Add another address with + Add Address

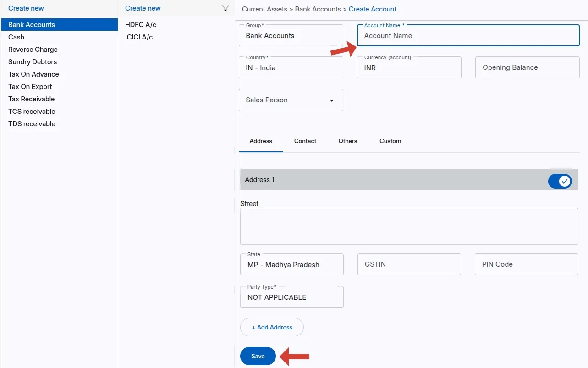[x=272, y=327]
